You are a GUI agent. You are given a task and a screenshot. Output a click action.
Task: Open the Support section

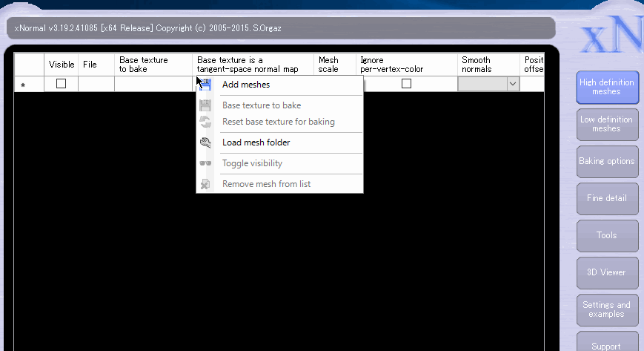[608, 342]
